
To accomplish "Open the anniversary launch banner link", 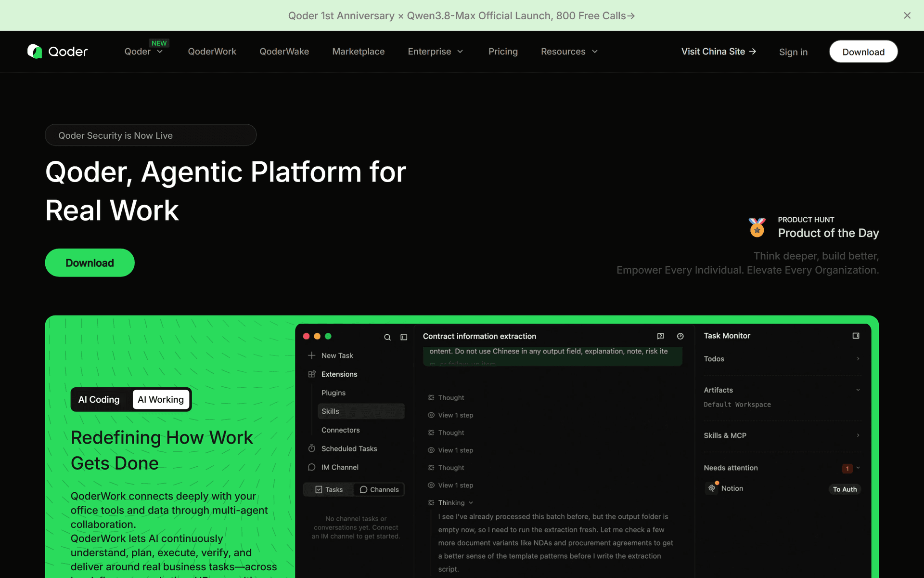I will (x=462, y=15).
